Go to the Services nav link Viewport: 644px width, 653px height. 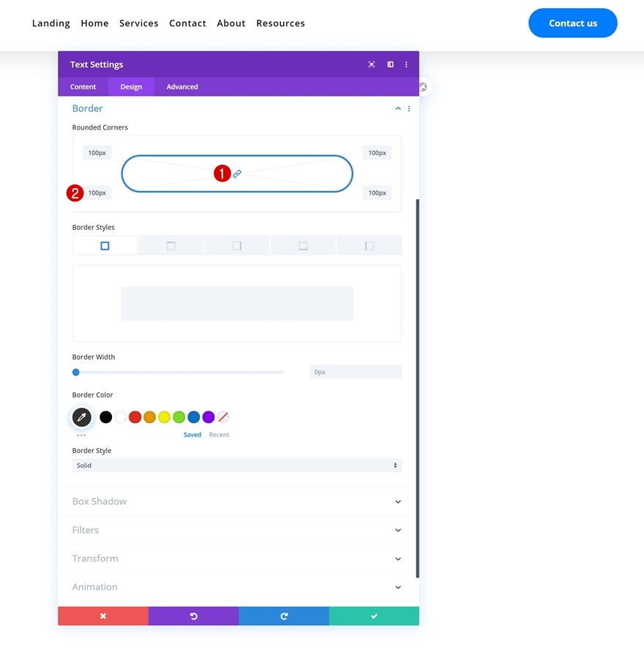(139, 23)
